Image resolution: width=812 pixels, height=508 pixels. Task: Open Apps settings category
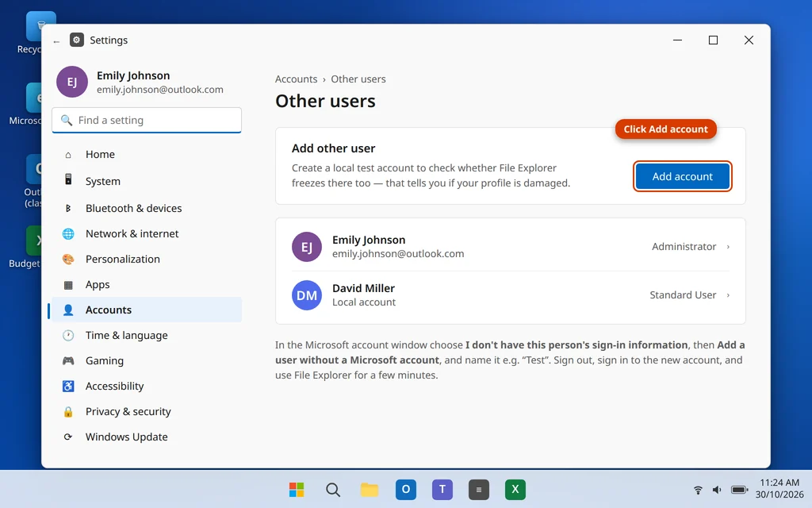pyautogui.click(x=147, y=285)
